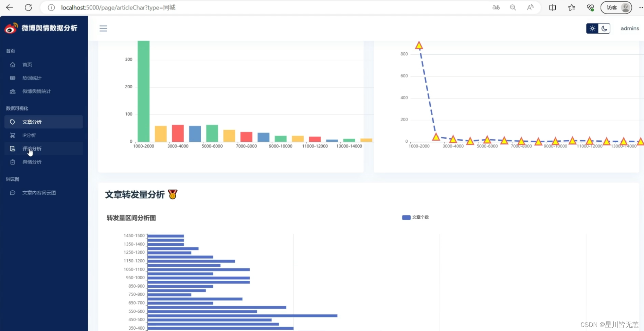The height and width of the screenshot is (331, 644).
Task: Click the 微博舆情数据分析 title text
Action: pos(50,28)
